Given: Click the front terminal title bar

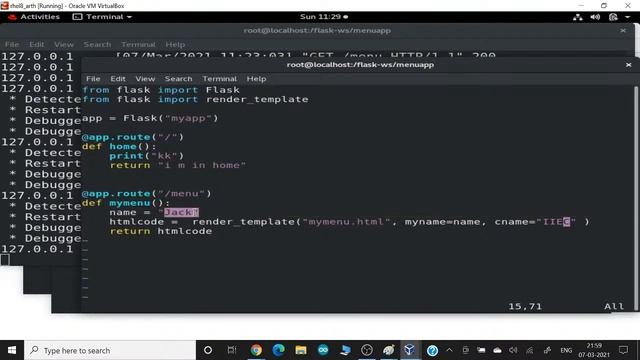Looking at the screenshot, I should 360,65.
